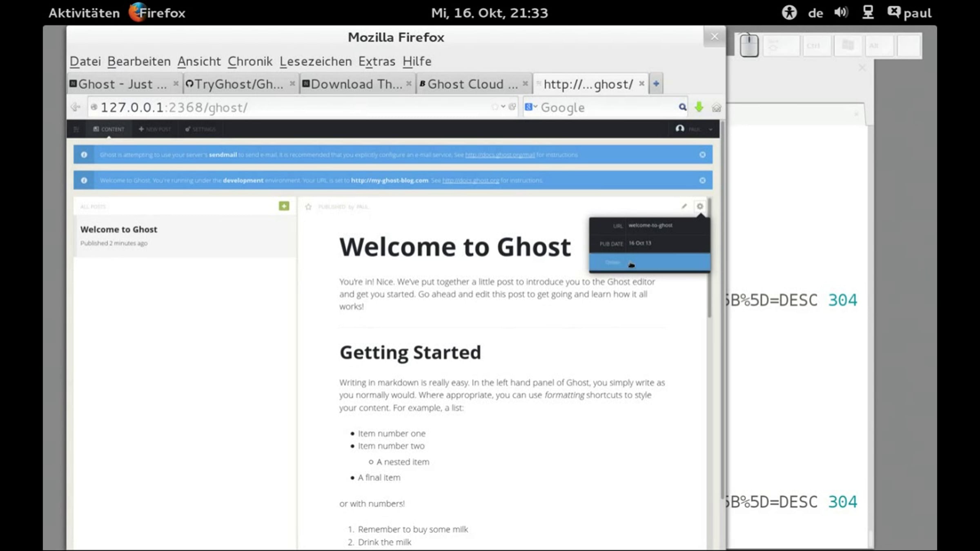Toggle the featured star on the post
The width and height of the screenshot is (980, 551).
[308, 207]
